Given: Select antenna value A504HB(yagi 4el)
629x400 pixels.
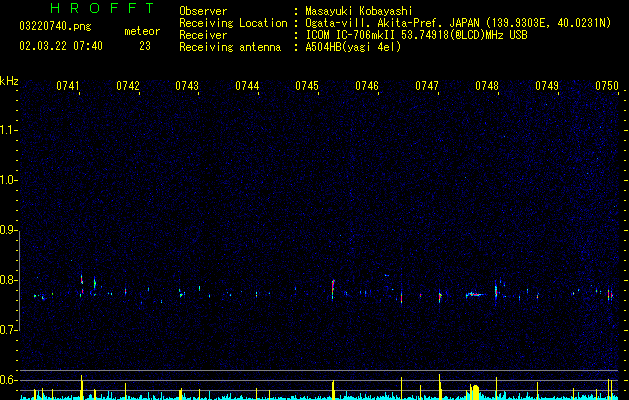Looking at the screenshot, I should (353, 47).
